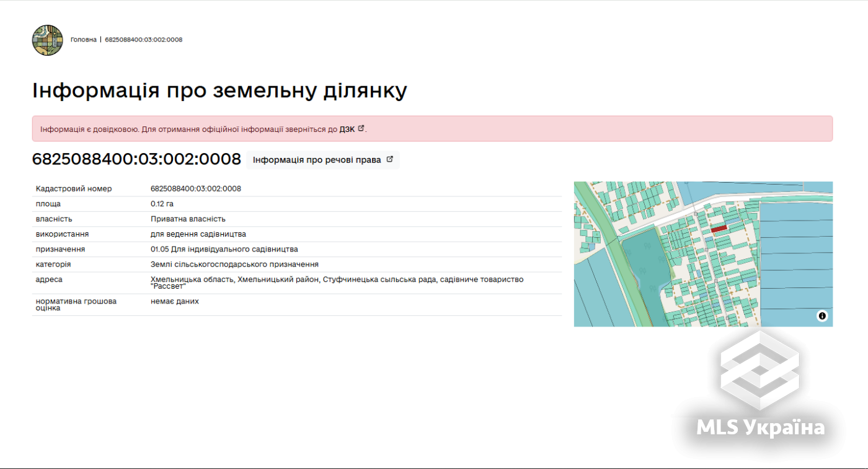The width and height of the screenshot is (868, 469).
Task: Click the площа row label
Action: [x=48, y=204]
